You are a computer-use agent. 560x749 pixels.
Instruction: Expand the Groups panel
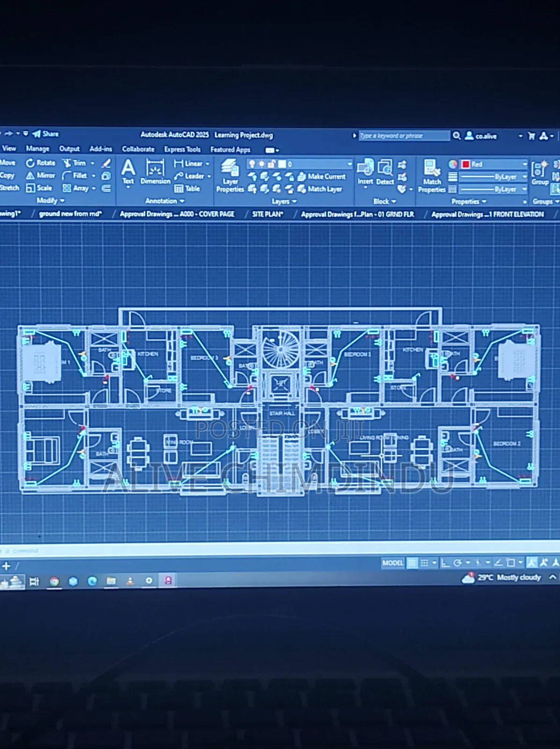point(546,201)
